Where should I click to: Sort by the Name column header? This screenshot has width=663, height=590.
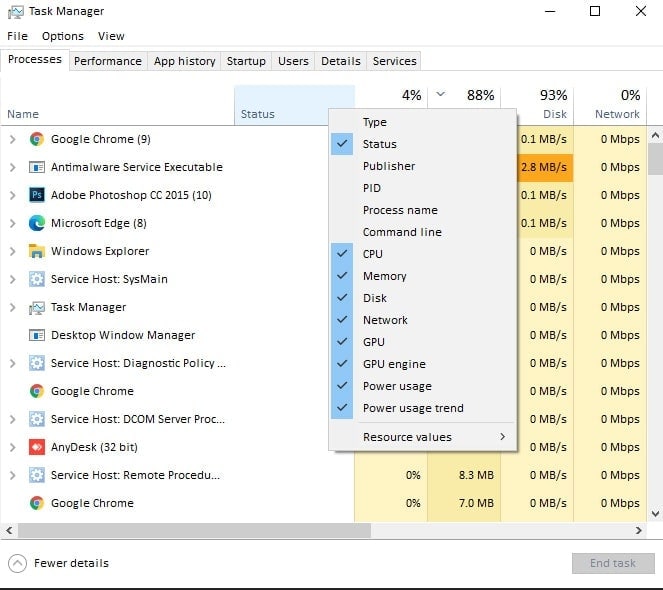tap(117, 106)
